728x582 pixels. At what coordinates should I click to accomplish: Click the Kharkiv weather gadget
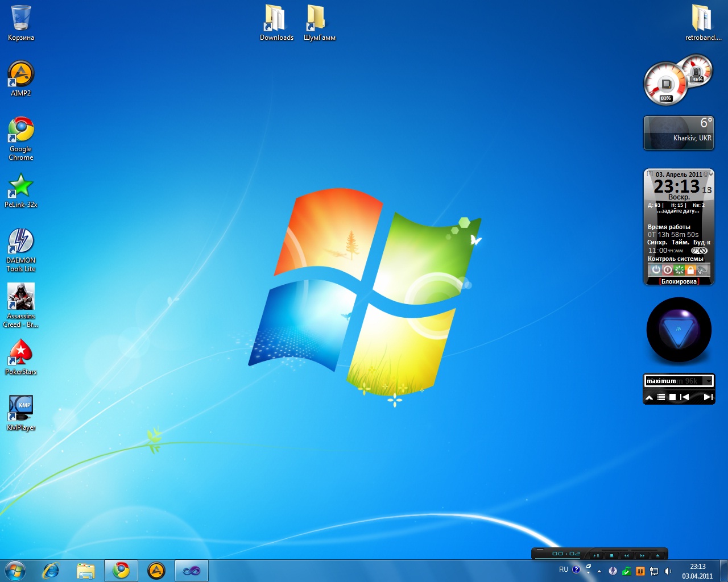point(679,133)
